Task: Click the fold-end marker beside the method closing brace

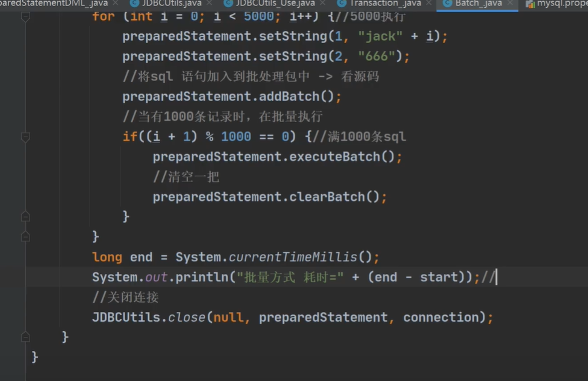Action: 25,337
